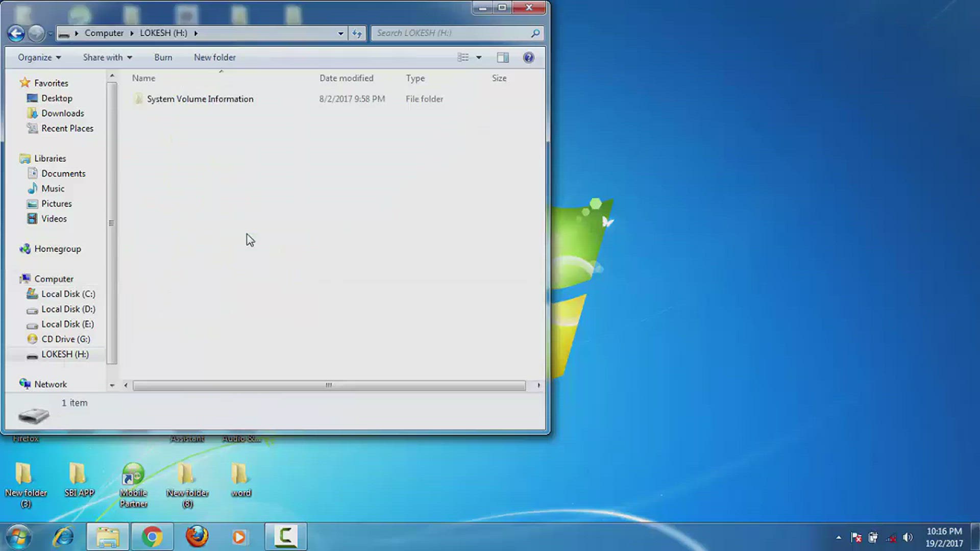Show hidden tray icons with the arrow
This screenshot has width=980, height=551.
point(839,537)
